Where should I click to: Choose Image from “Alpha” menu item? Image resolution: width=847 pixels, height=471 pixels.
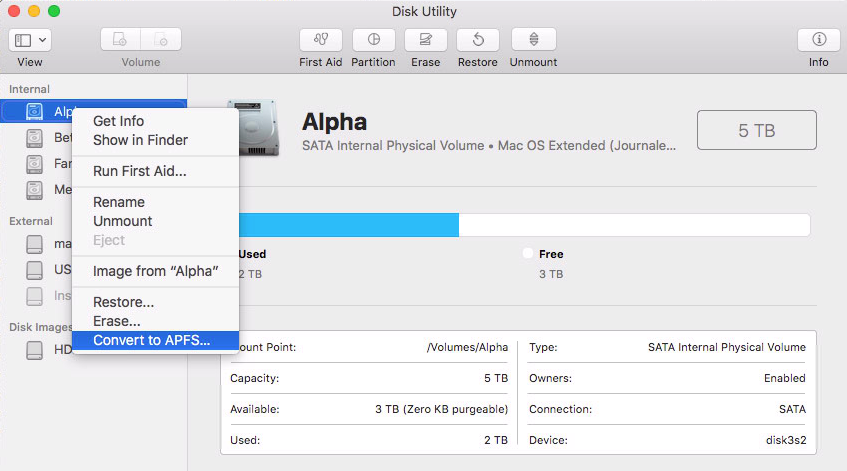pos(156,271)
